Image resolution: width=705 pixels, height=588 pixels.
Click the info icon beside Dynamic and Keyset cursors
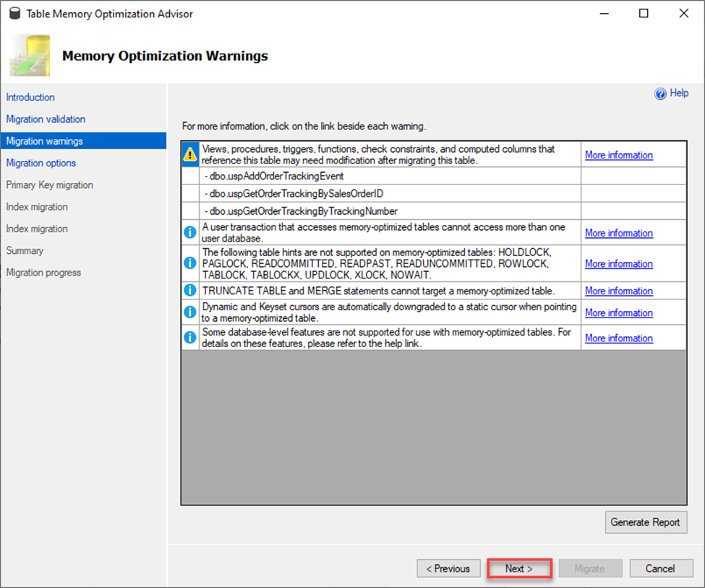(190, 312)
